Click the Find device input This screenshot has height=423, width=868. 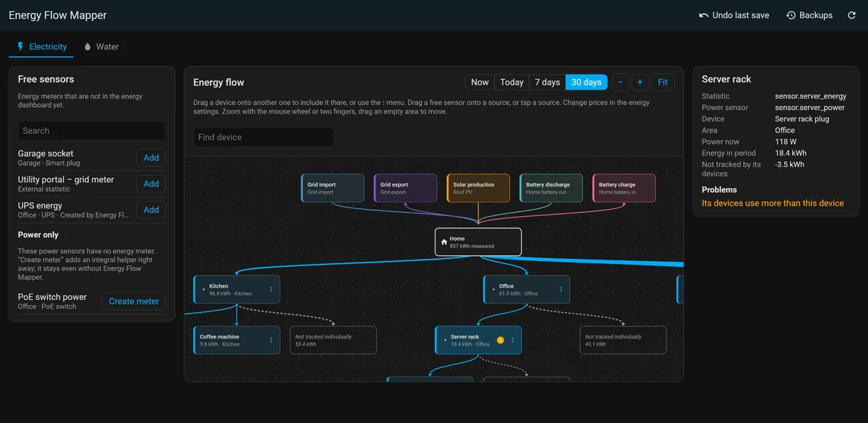pyautogui.click(x=263, y=137)
